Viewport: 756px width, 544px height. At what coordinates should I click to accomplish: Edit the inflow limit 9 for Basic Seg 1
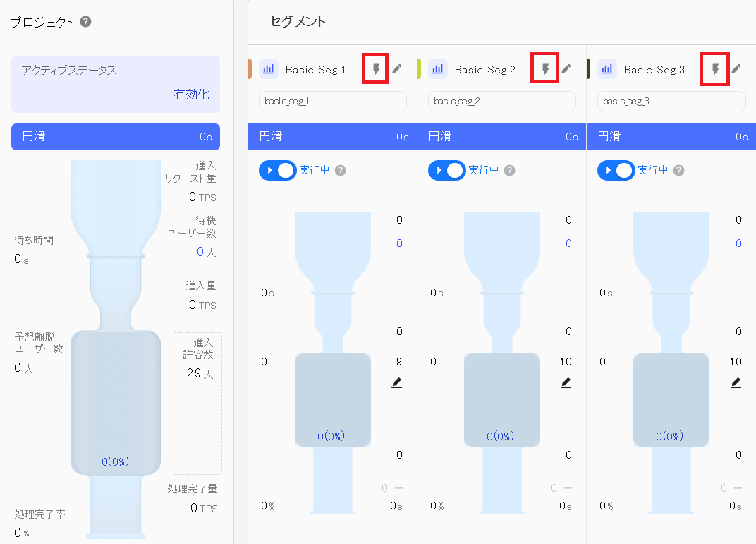point(397,382)
